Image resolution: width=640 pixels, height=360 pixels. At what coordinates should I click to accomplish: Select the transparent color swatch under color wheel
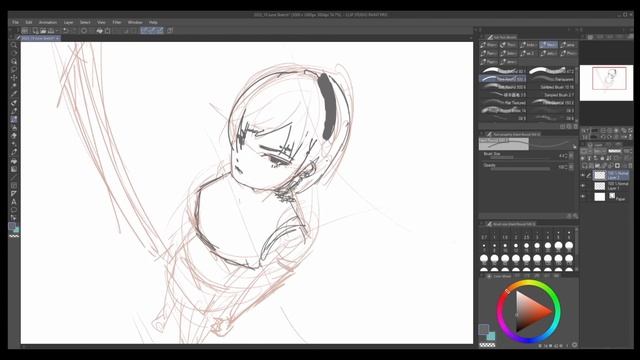(487, 345)
